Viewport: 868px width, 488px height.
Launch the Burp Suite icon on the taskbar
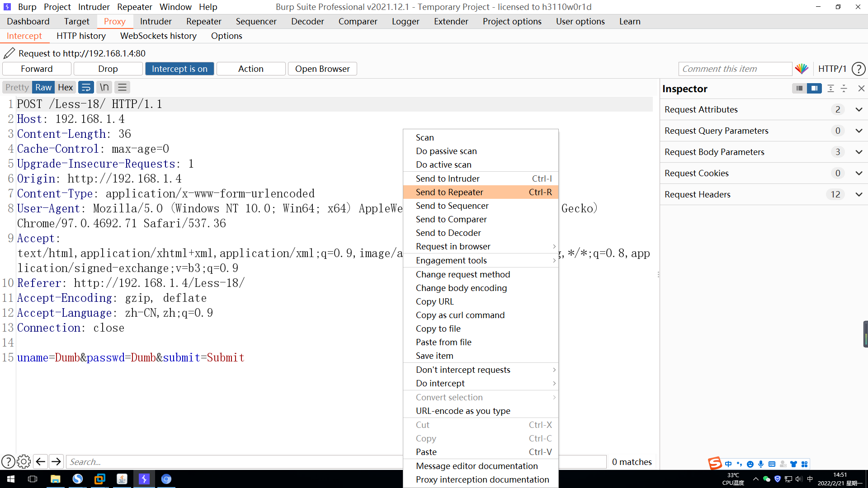point(144,479)
